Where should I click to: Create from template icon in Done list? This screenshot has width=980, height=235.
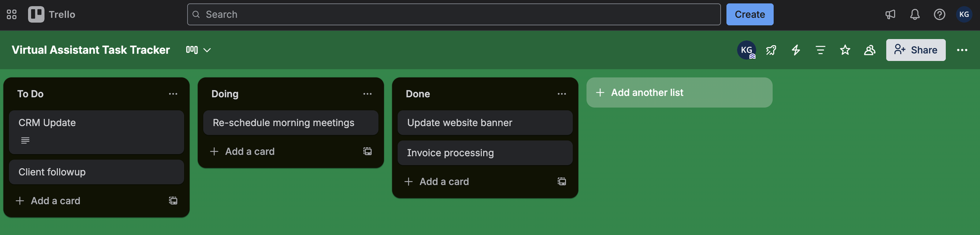tap(562, 182)
